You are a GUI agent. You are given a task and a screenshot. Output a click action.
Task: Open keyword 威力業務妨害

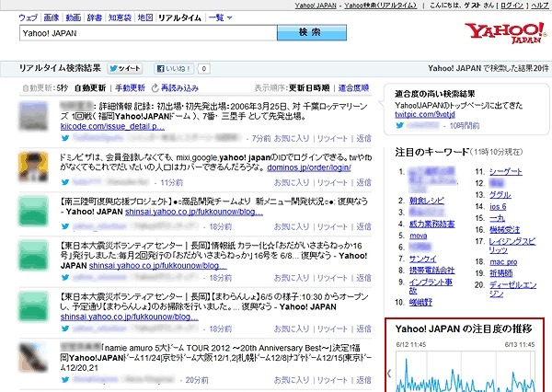tap(432, 224)
